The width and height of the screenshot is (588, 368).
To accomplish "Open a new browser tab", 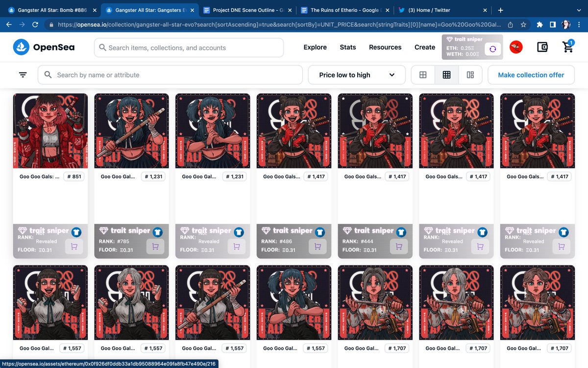I will click(500, 10).
